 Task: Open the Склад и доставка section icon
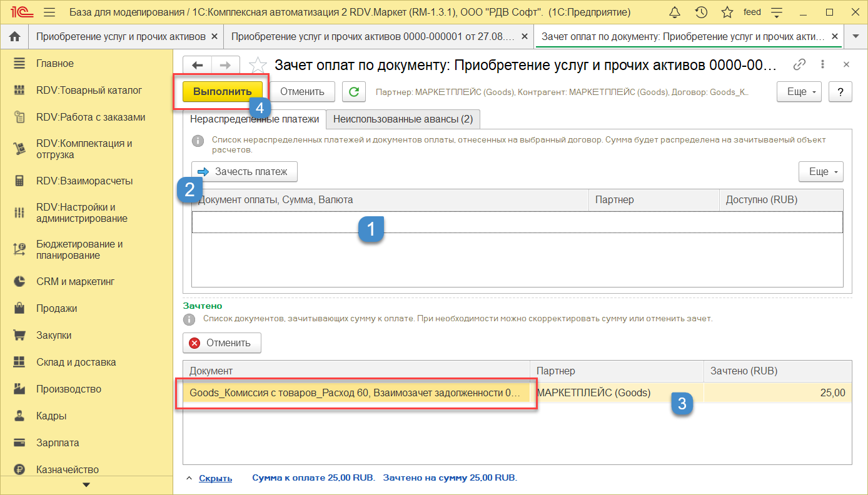[19, 362]
